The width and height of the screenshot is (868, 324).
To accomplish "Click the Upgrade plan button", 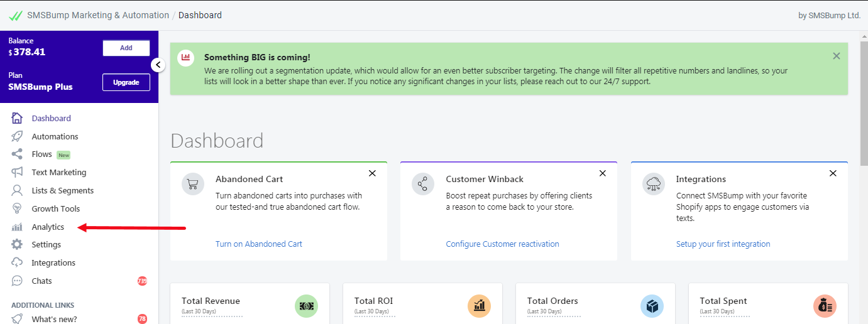I will (x=126, y=82).
